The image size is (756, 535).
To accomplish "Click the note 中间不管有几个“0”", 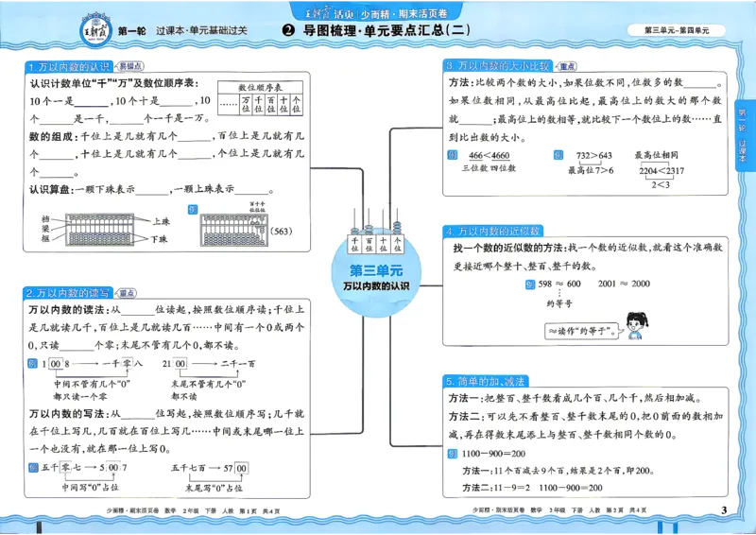I will tap(92, 384).
